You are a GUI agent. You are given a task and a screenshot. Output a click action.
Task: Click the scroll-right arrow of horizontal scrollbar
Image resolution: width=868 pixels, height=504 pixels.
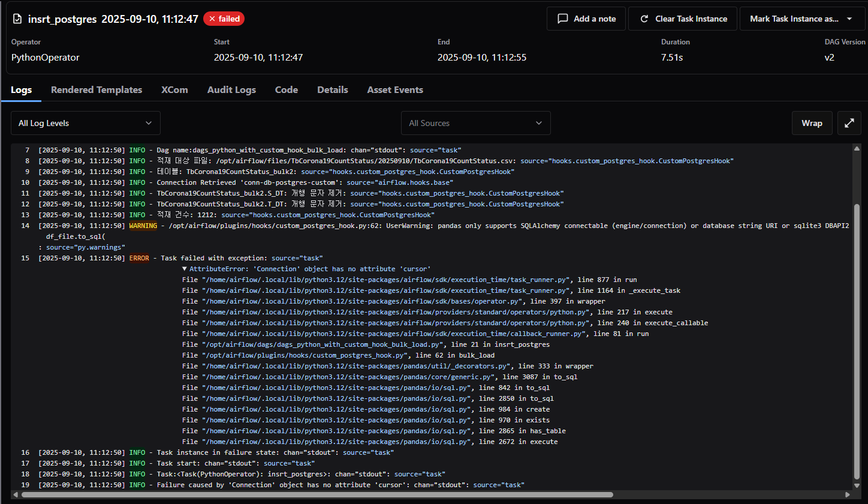pyautogui.click(x=848, y=495)
